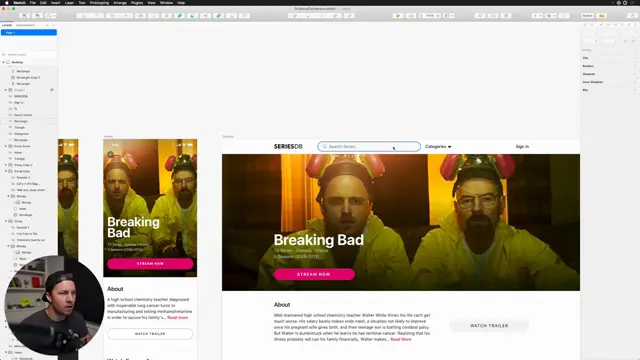The image size is (640, 360).
Task: Click mobile WATCH TRAILER button
Action: pos(150,334)
